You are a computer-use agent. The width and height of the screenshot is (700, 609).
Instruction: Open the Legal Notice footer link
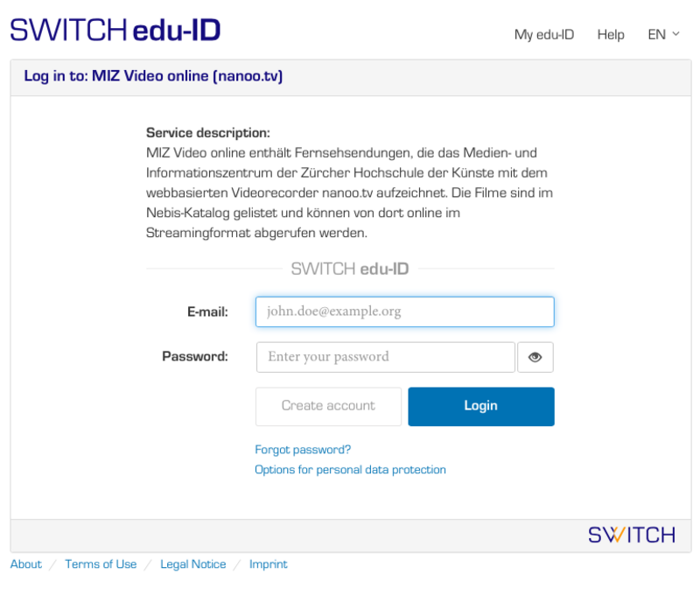[x=193, y=563]
